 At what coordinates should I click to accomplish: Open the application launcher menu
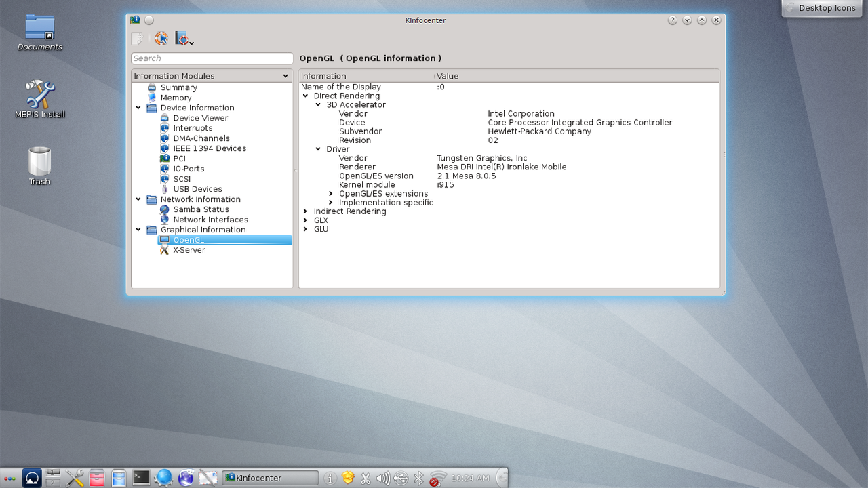coord(32,478)
